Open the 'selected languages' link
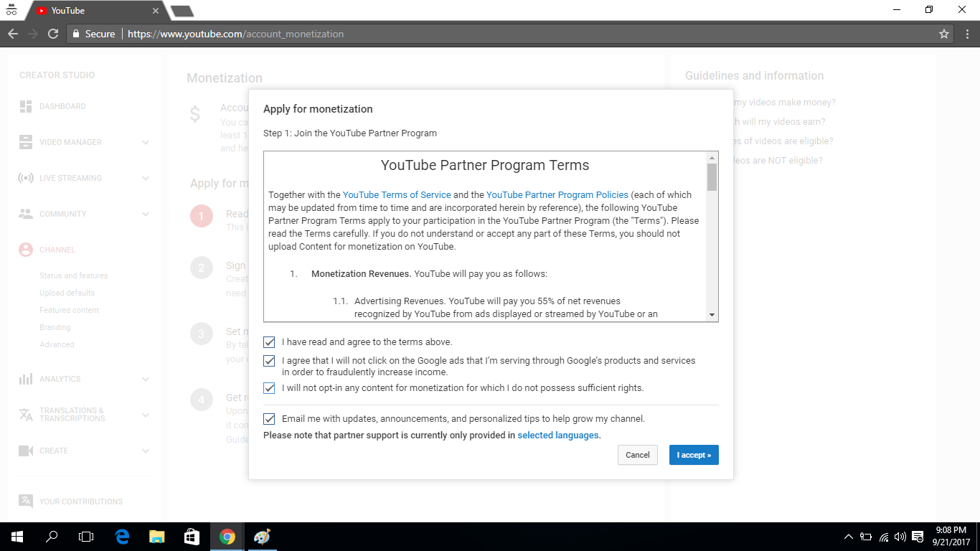The image size is (980, 551). (x=559, y=435)
